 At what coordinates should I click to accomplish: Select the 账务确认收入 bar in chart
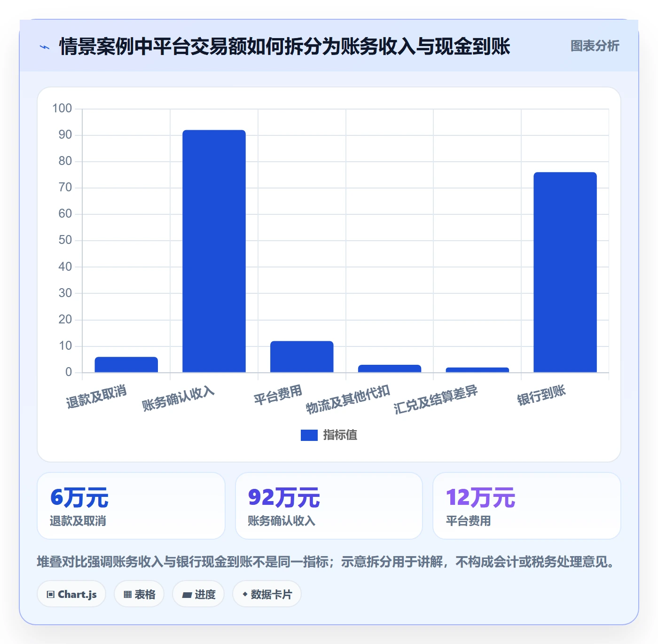pyautogui.click(x=214, y=251)
